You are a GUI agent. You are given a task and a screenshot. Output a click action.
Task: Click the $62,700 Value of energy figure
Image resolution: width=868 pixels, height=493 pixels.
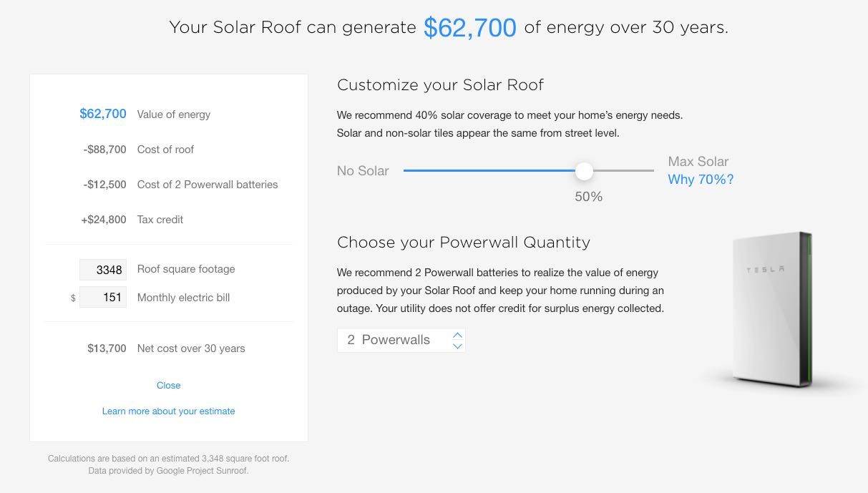click(103, 114)
